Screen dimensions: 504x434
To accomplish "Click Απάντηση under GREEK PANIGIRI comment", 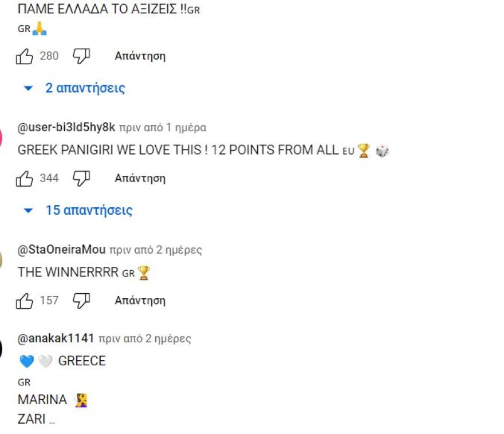I will pyautogui.click(x=140, y=178).
